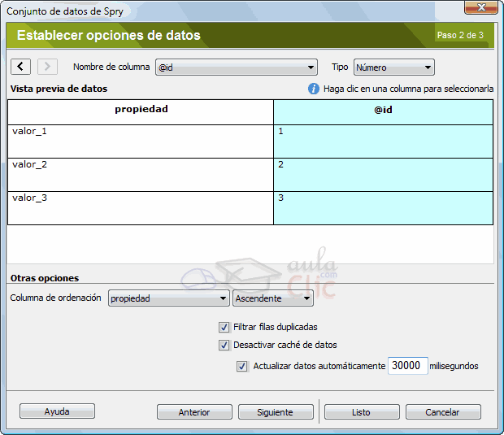Toggle Desactivar caché de datos checkbox
The width and height of the screenshot is (504, 435).
(x=224, y=345)
